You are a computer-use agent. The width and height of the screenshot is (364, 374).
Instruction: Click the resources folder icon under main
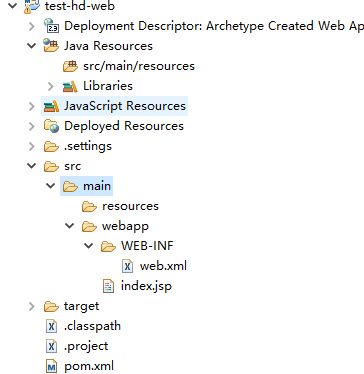click(89, 206)
